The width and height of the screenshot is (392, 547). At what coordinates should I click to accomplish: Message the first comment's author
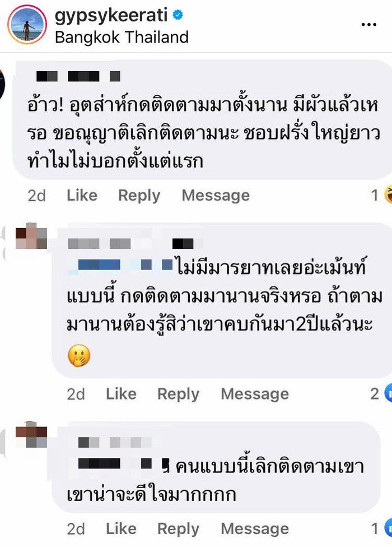[216, 196]
